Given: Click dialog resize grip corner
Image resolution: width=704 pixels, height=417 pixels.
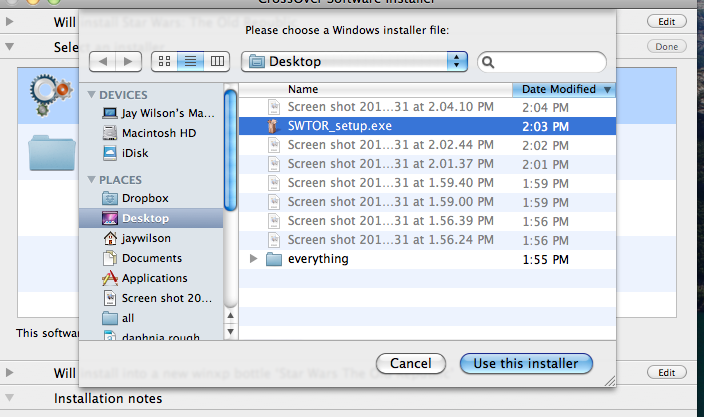Looking at the screenshot, I should point(610,382).
